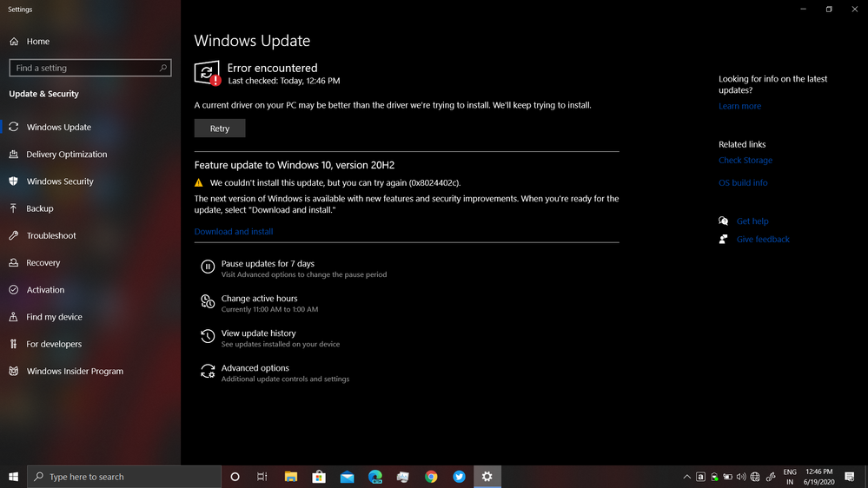Open Google Chrome from the taskbar
The image size is (868, 488).
click(x=431, y=477)
